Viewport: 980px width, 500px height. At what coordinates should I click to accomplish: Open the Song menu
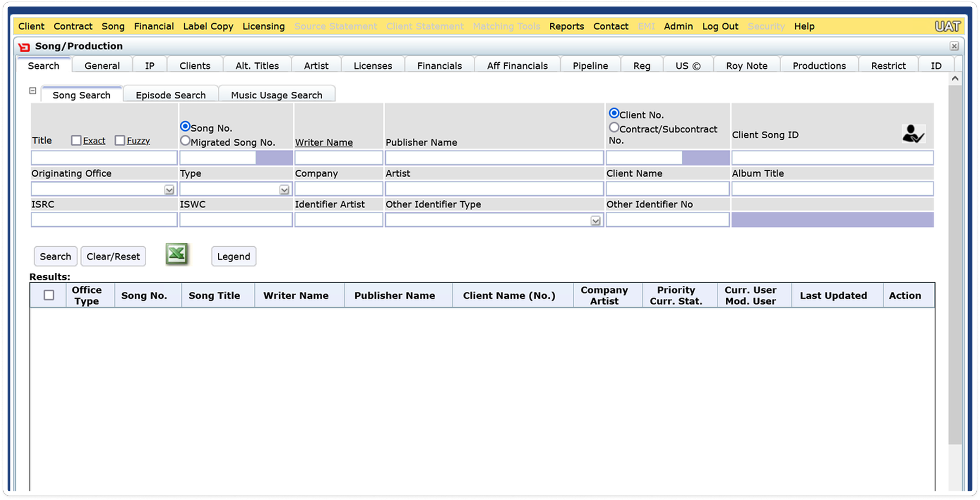coord(113,26)
